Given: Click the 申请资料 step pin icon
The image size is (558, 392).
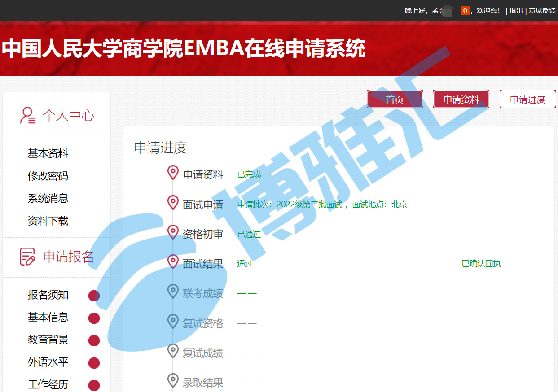Looking at the screenshot, I should click(173, 173).
